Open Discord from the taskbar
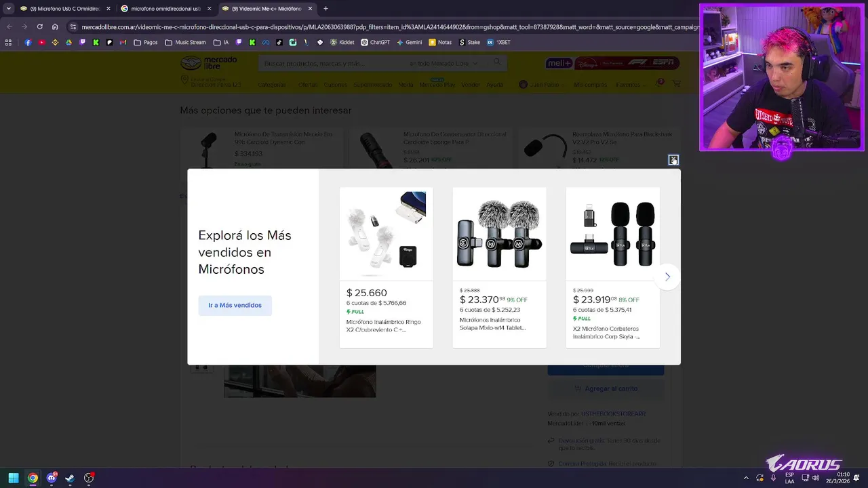The image size is (868, 488). 52,478
